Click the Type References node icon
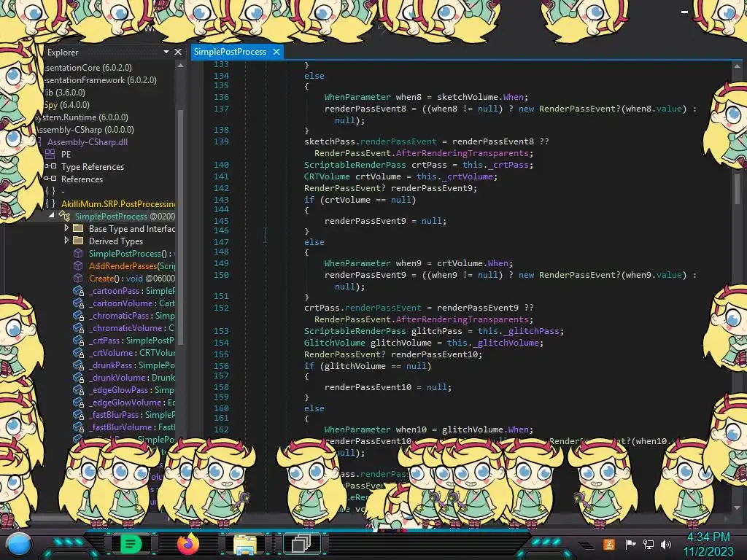747x560 pixels. click(x=50, y=166)
